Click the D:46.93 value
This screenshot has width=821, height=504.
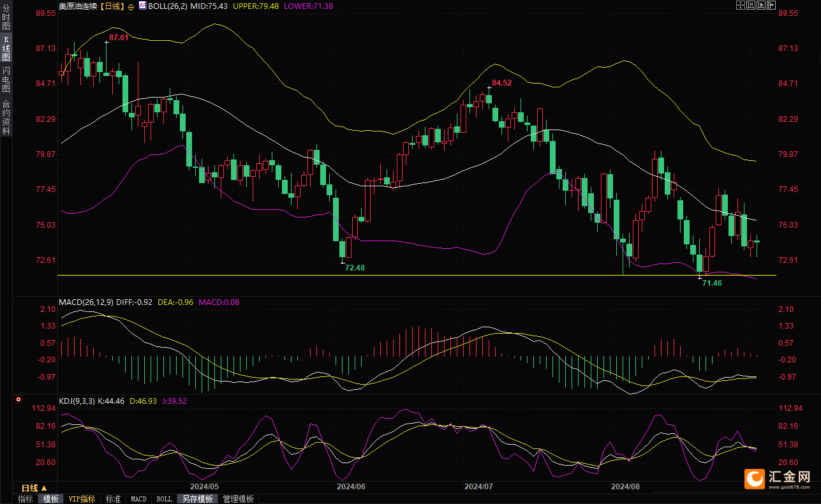pos(143,401)
